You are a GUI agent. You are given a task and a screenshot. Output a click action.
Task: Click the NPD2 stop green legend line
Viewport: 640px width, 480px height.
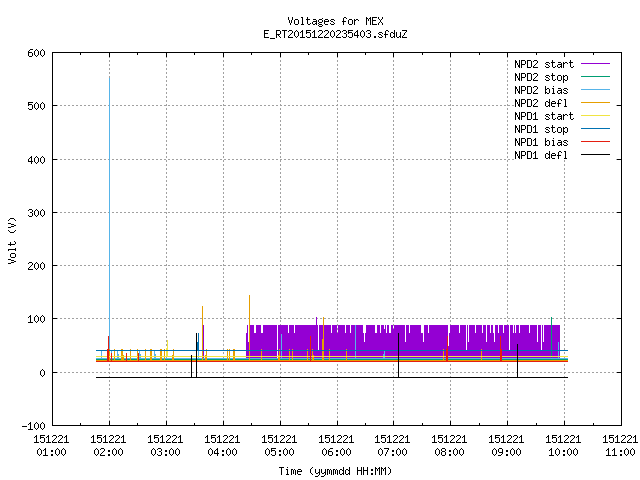pyautogui.click(x=595, y=77)
